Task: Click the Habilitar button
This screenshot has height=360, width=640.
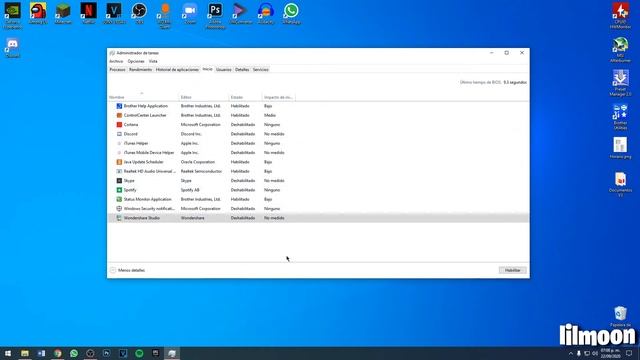Action: point(513,270)
